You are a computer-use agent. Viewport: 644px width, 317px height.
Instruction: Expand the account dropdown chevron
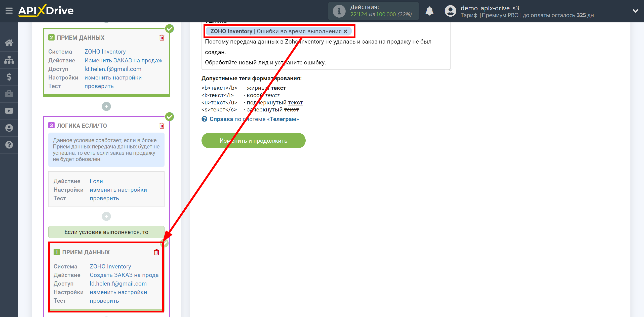pyautogui.click(x=635, y=11)
